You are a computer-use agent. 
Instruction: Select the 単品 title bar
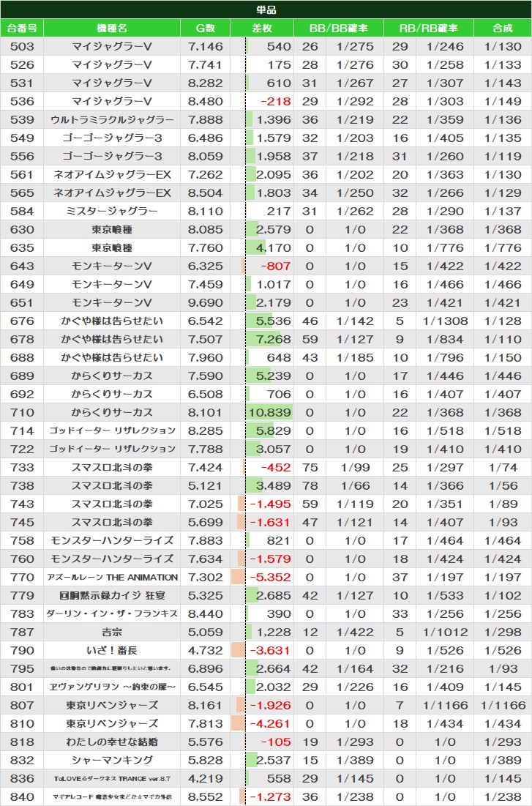click(x=266, y=10)
